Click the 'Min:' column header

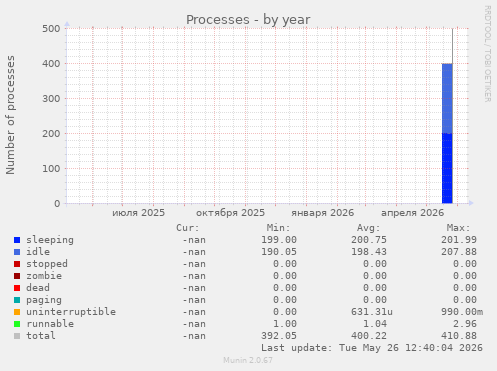278,228
